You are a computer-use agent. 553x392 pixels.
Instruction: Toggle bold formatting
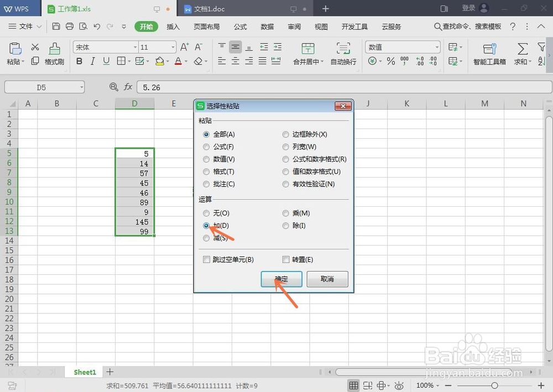(79, 61)
